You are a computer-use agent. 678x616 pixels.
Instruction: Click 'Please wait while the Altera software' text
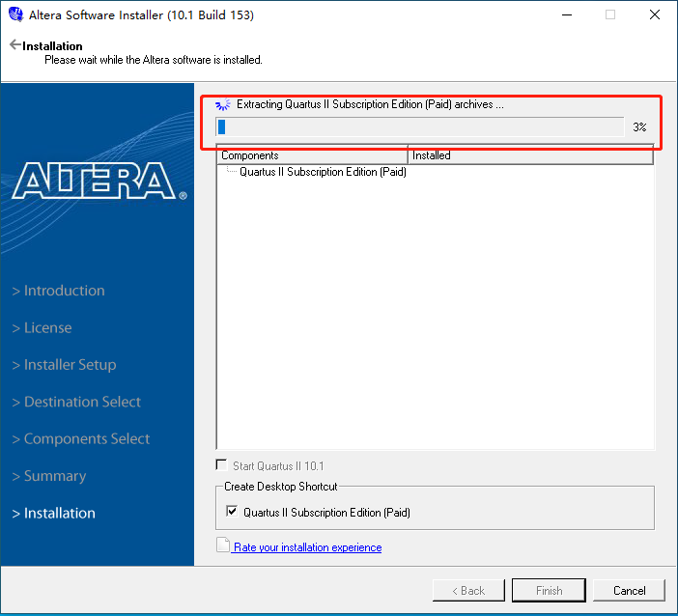[x=154, y=60]
